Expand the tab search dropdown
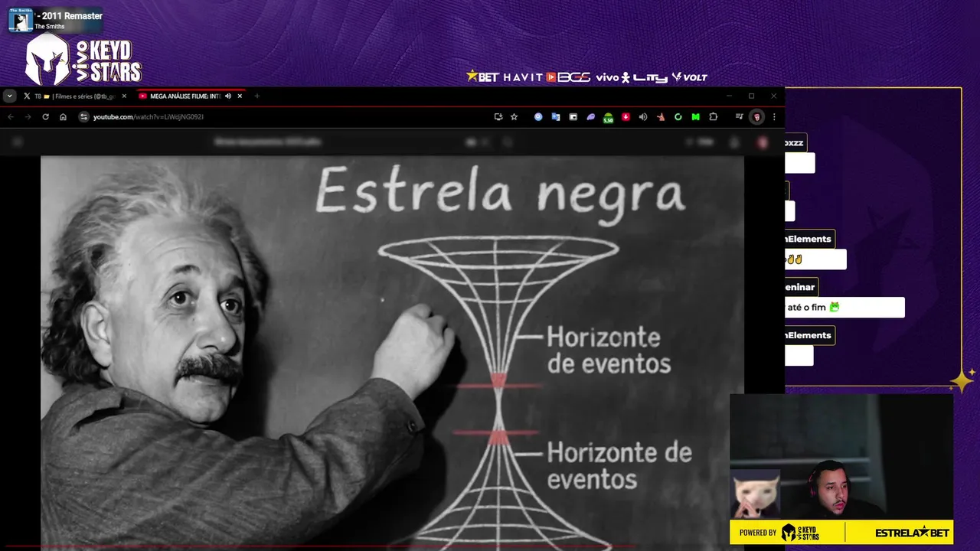The height and width of the screenshot is (551, 980). 9,96
